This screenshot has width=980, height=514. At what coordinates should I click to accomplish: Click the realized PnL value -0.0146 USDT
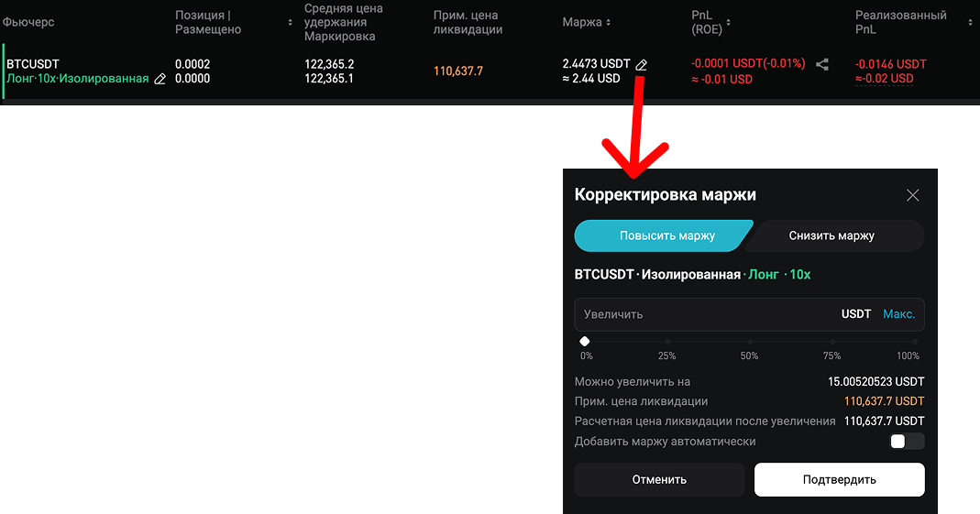[x=890, y=64]
